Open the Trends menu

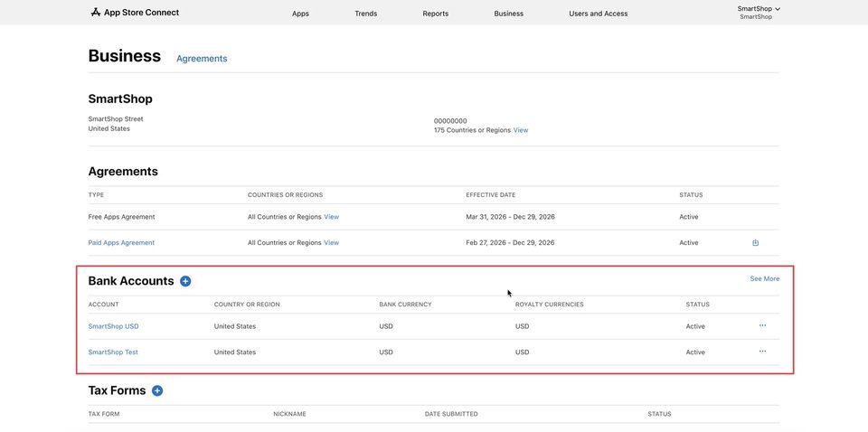point(366,14)
